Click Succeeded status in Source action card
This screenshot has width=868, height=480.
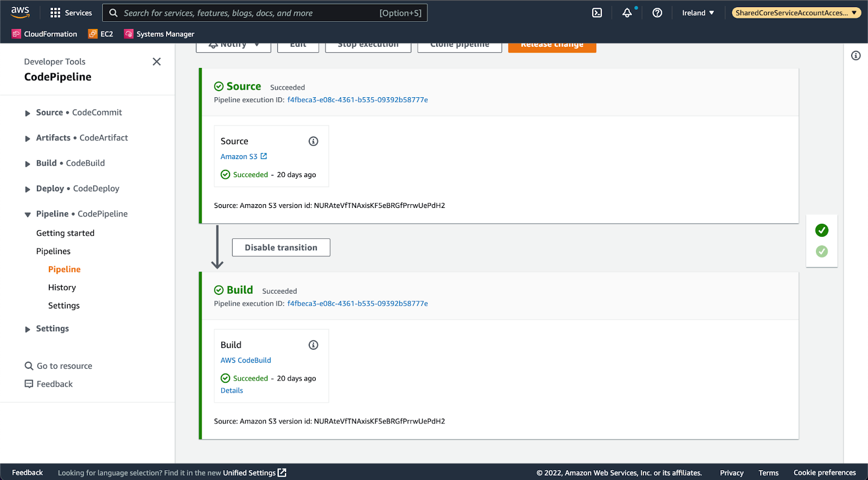[250, 175]
